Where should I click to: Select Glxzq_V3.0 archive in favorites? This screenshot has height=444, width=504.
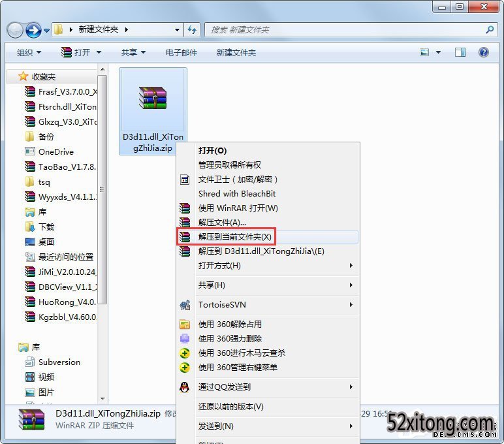(x=61, y=122)
